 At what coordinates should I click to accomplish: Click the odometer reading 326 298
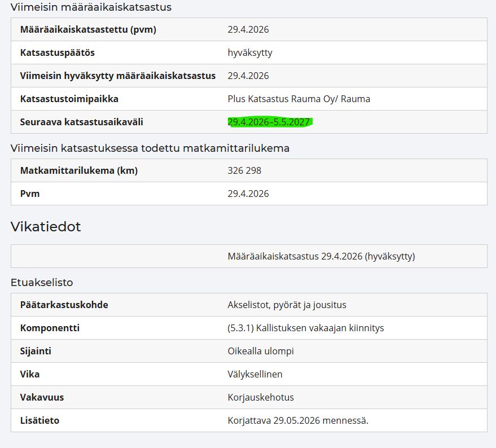click(x=244, y=170)
